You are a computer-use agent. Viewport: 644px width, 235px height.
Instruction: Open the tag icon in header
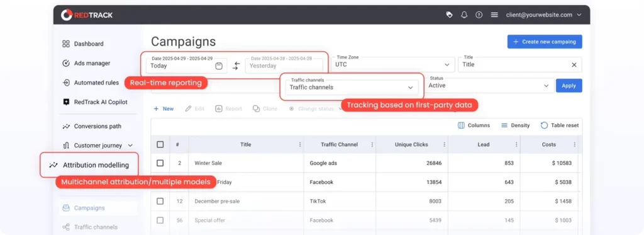(449, 15)
